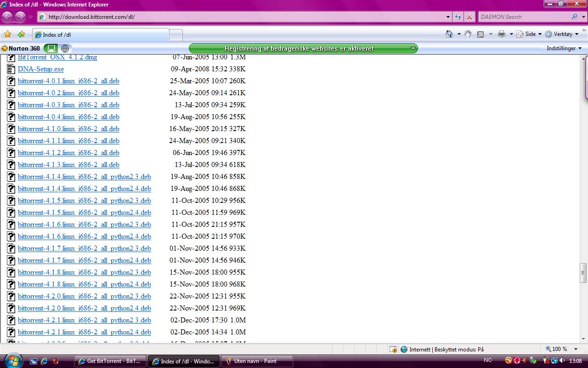
Task: Click the zoom magnifier 100 % button
Action: pyautogui.click(x=556, y=349)
